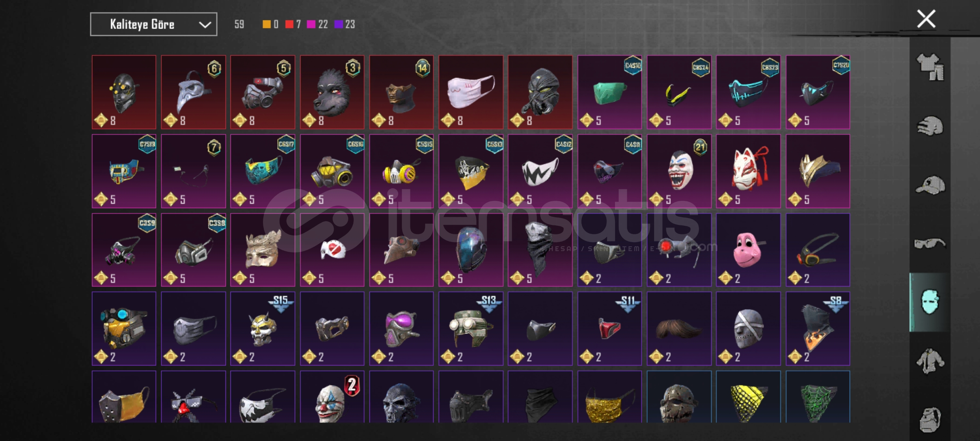The height and width of the screenshot is (441, 980).
Task: Select the clown mask with badge 2
Action: click(x=332, y=397)
